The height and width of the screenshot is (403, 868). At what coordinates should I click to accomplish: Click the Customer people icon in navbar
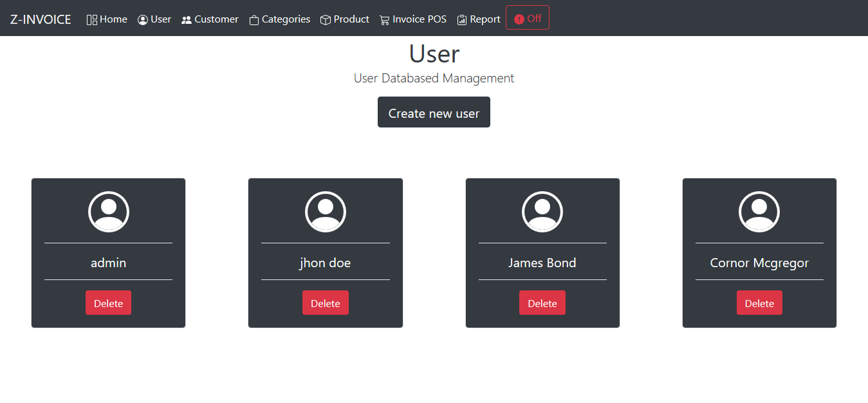point(187,20)
